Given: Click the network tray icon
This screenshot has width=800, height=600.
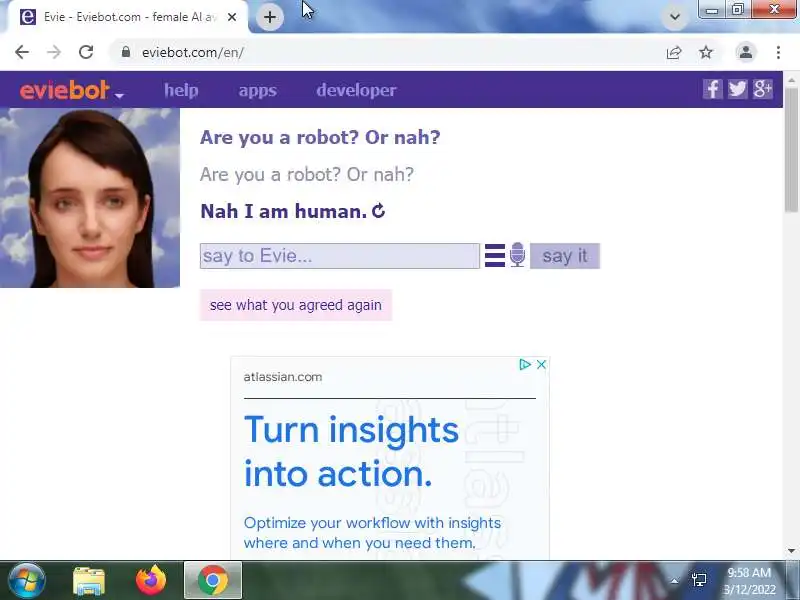Looking at the screenshot, I should (699, 580).
